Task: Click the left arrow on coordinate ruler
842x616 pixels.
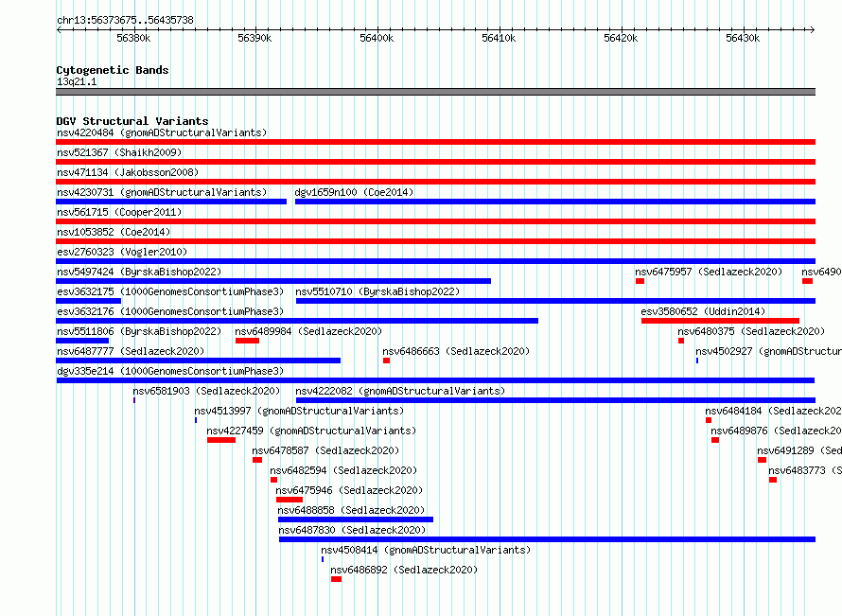Action: point(59,29)
